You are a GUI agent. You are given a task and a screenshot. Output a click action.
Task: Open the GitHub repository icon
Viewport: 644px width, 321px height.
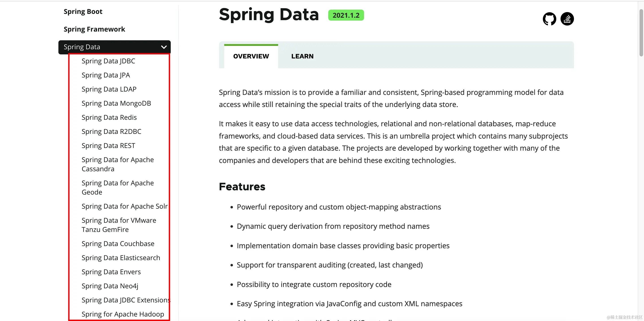[x=549, y=19]
